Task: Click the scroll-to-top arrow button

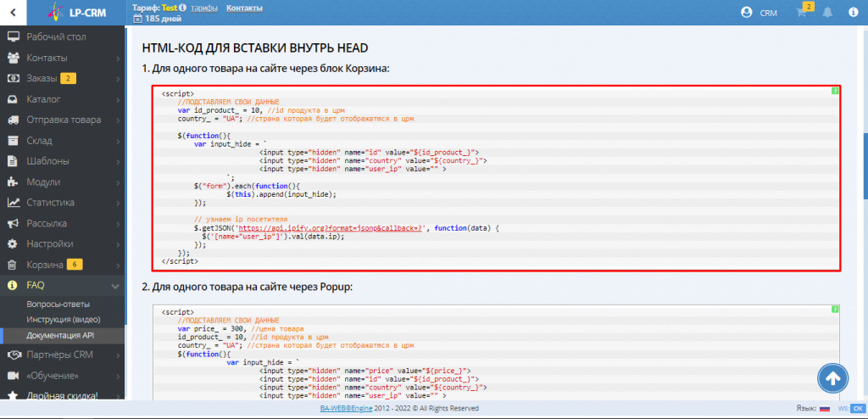Action: point(833,378)
